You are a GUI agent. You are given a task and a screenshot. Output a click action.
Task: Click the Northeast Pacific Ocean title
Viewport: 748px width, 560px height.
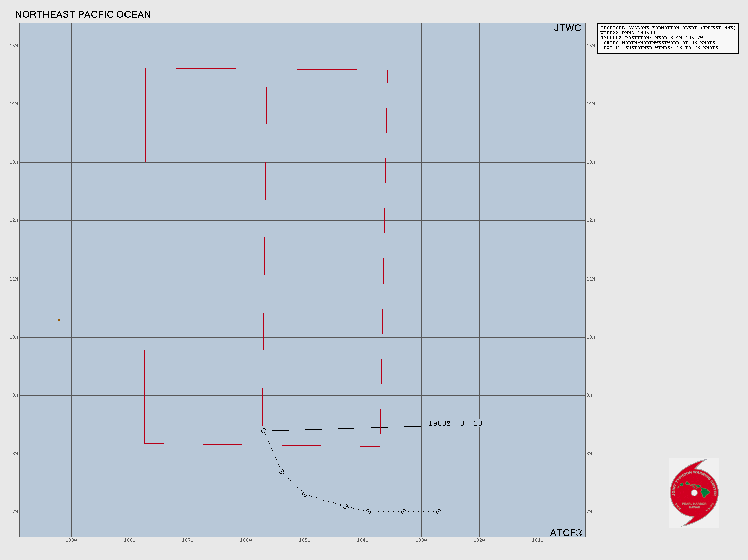(x=83, y=14)
